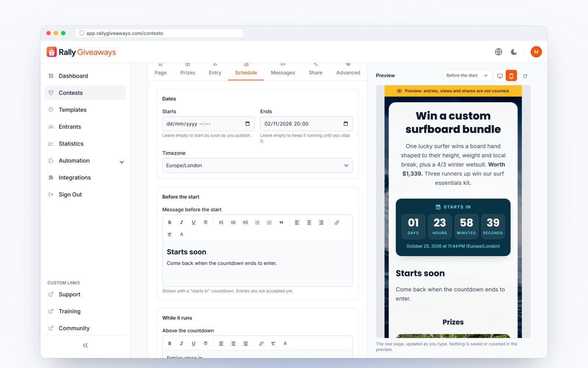Switch preview to desktop view
Viewport: 588px width, 368px height.
500,76
